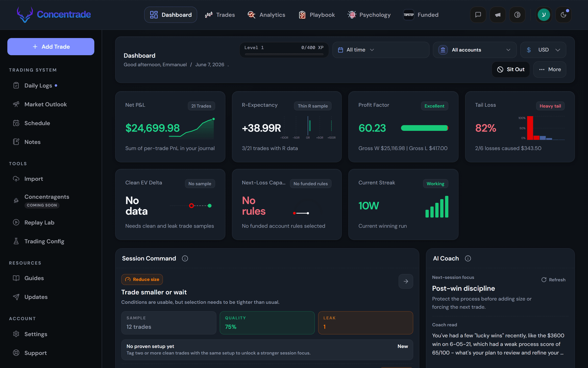The image size is (588, 368).
Task: Open the Playbook tab
Action: pyautogui.click(x=317, y=15)
